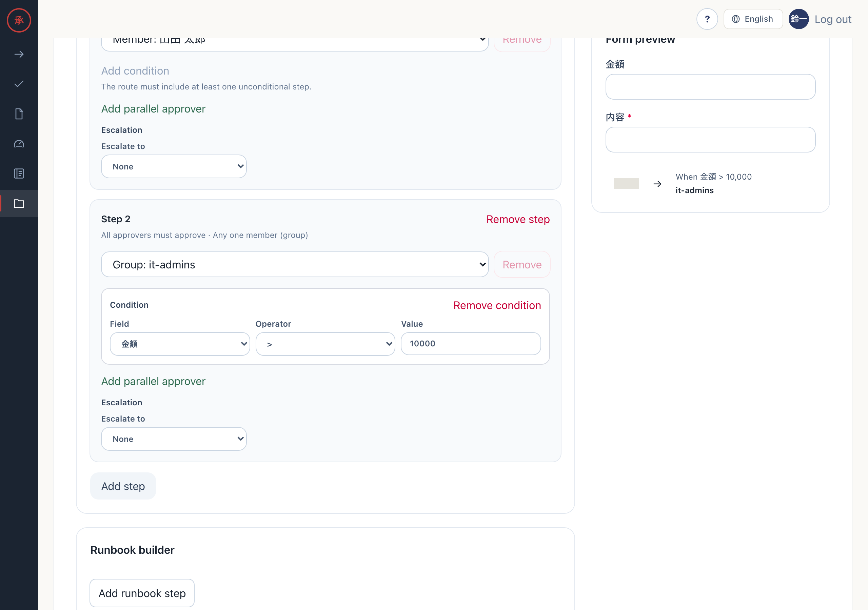868x610 pixels.
Task: Open the English language selector
Action: click(753, 19)
